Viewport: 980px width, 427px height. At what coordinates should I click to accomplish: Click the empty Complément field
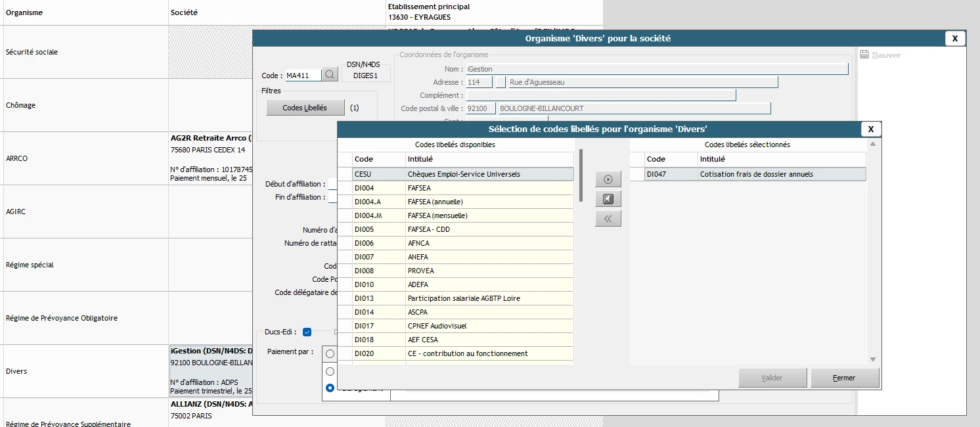tap(600, 95)
